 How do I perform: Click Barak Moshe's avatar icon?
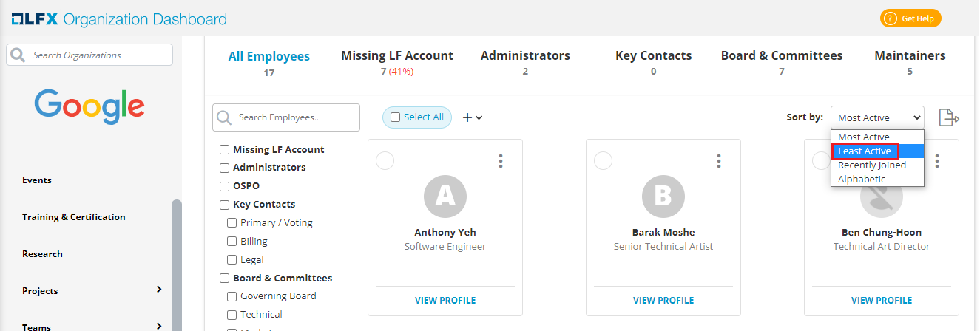[x=663, y=194]
